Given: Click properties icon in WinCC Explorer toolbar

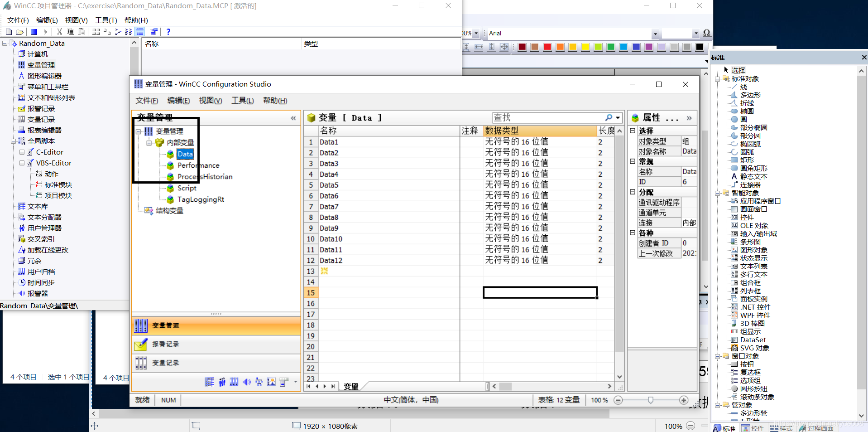Looking at the screenshot, I should pos(154,32).
